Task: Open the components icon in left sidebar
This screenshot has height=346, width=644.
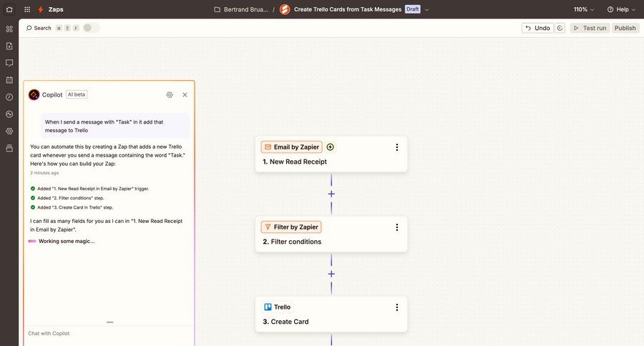Action: 9,29
